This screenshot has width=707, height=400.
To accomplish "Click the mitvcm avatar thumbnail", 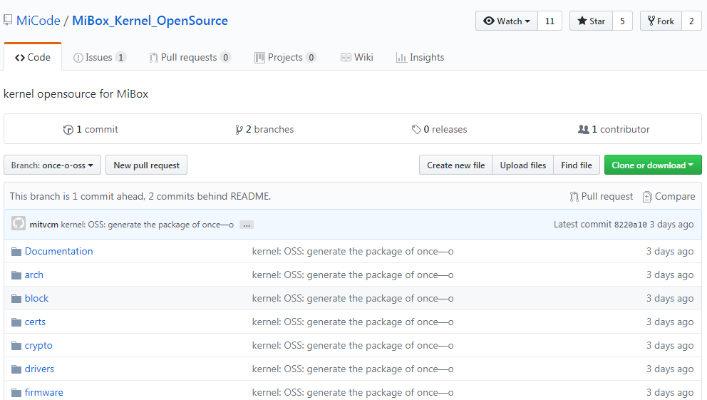I will coord(18,224).
